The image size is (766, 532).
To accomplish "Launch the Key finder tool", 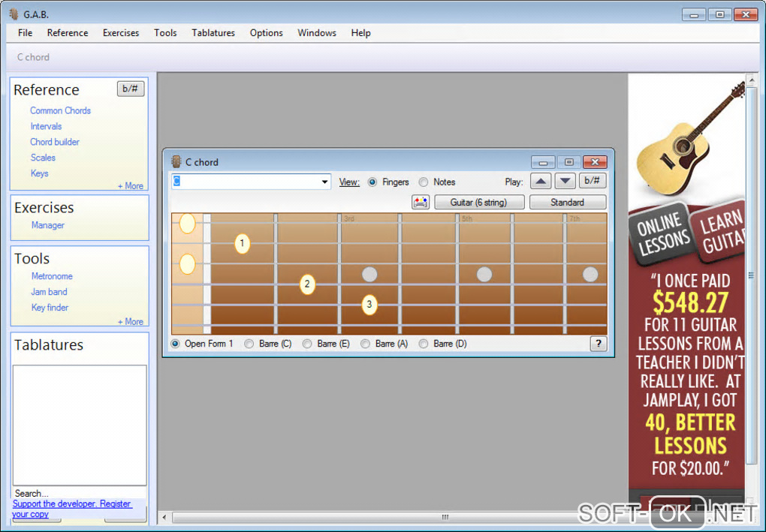I will pyautogui.click(x=50, y=308).
